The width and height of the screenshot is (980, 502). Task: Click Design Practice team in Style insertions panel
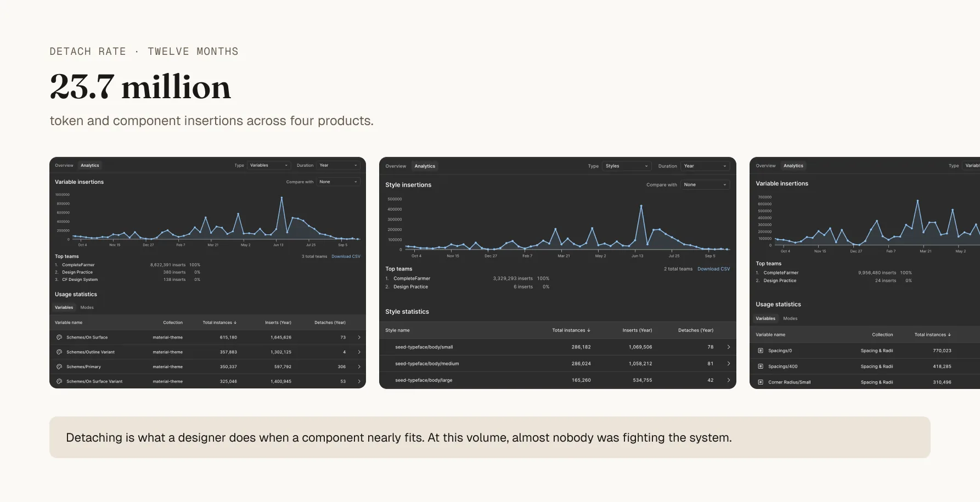click(x=410, y=287)
